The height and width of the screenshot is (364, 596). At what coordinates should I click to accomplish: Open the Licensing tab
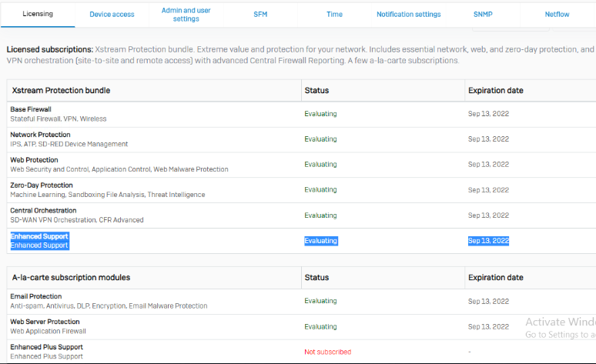point(38,14)
